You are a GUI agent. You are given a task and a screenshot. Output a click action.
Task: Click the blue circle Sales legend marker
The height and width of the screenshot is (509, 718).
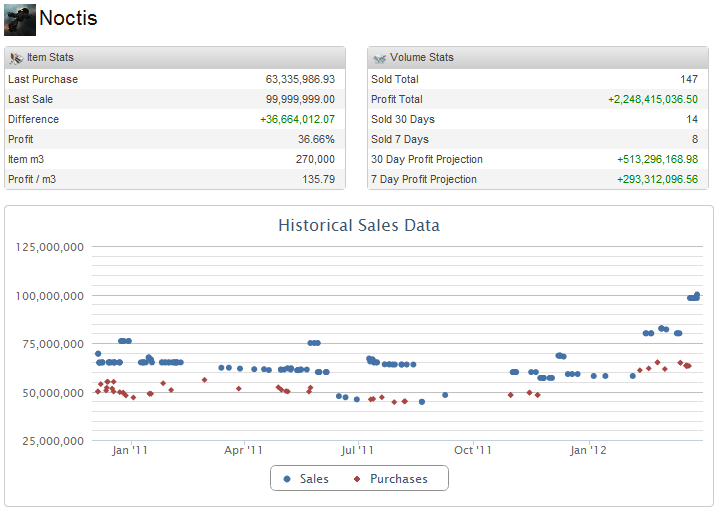click(x=287, y=479)
